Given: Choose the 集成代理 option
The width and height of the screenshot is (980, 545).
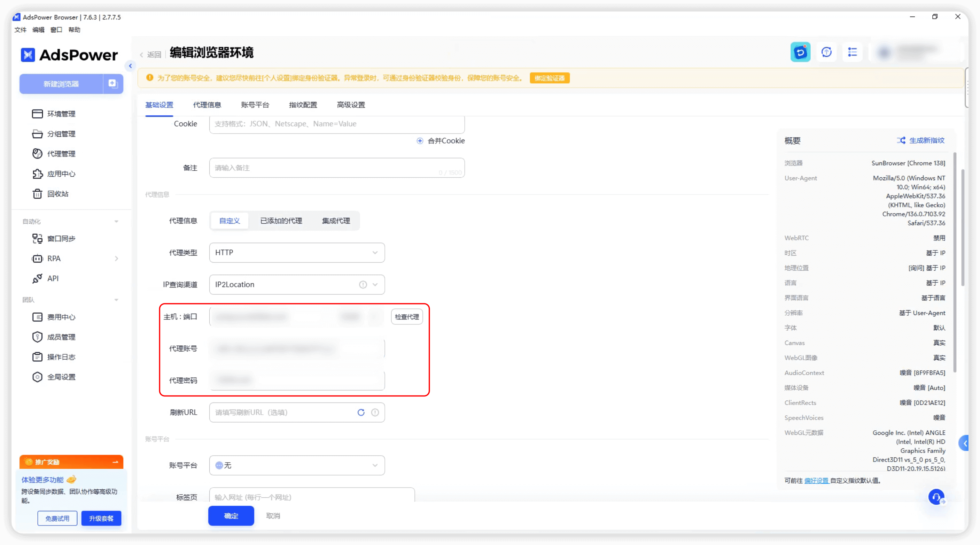Looking at the screenshot, I should 336,220.
